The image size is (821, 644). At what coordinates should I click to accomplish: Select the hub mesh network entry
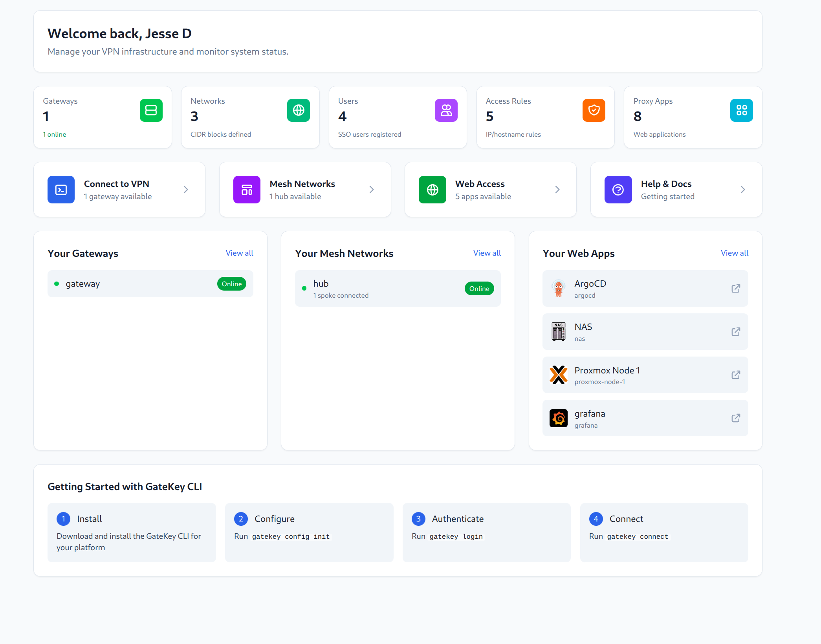click(398, 288)
